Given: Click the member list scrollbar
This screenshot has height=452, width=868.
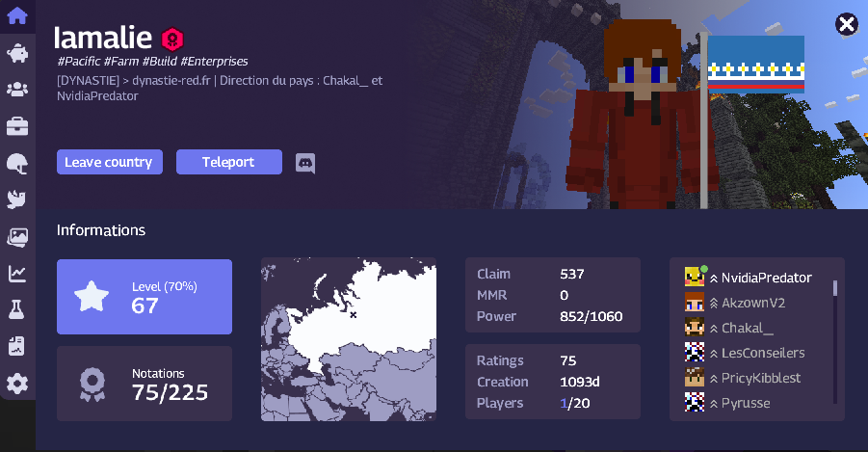Looking at the screenshot, I should [x=835, y=340].
